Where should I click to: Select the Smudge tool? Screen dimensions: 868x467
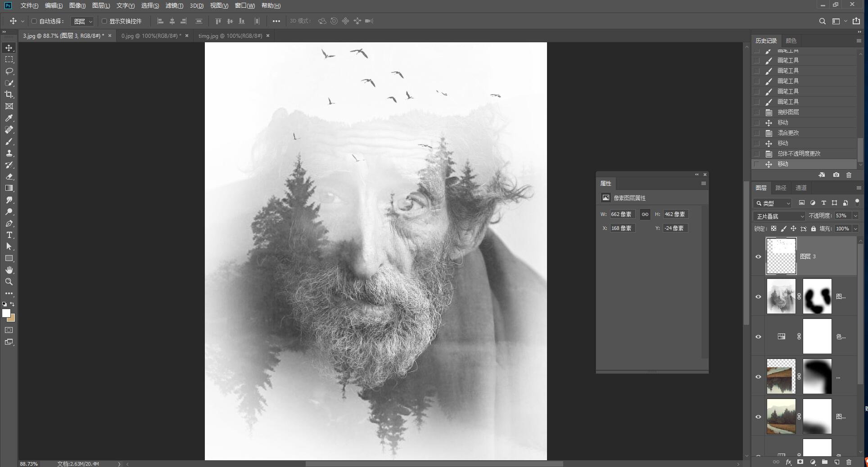(9, 200)
